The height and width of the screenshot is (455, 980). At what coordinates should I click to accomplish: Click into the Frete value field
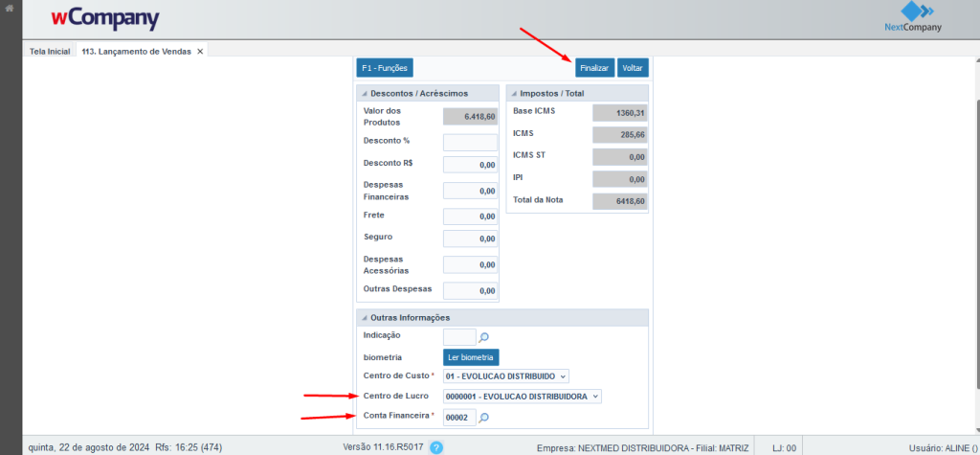tap(470, 216)
